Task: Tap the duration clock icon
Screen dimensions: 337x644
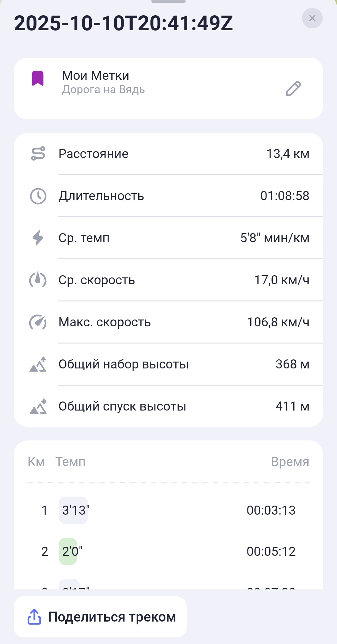Action: coord(38,196)
